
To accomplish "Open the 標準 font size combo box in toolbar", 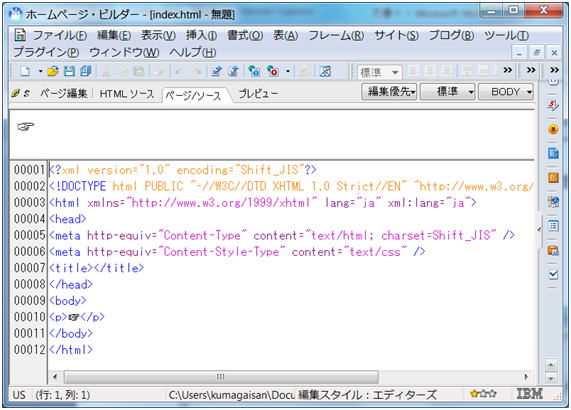I will click(380, 72).
